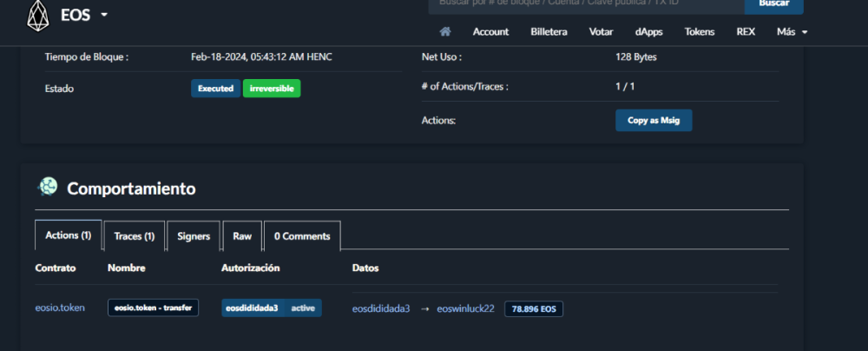Open recipient account eoswinluck22
Image resolution: width=868 pixels, height=351 pixels.
click(x=465, y=308)
